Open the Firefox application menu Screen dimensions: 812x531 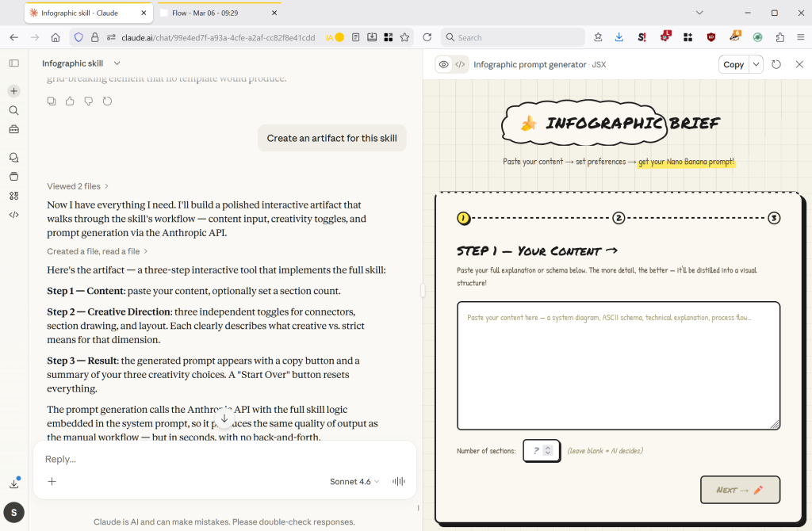click(801, 37)
